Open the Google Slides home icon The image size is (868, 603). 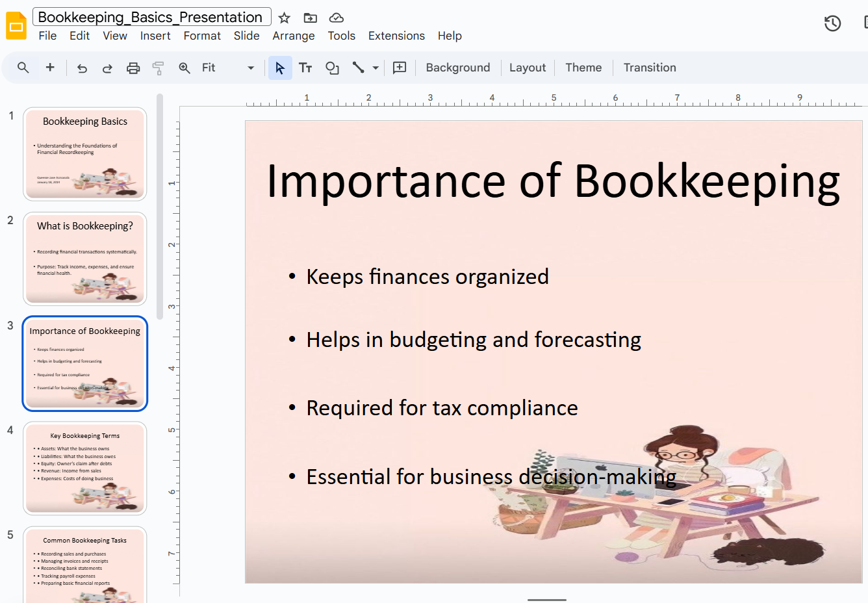(x=16, y=26)
